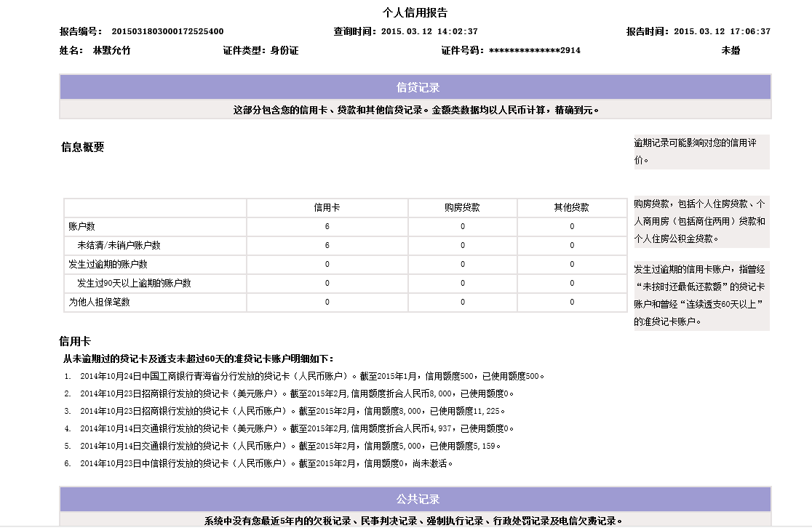Click the 信用卡 column header

327,207
